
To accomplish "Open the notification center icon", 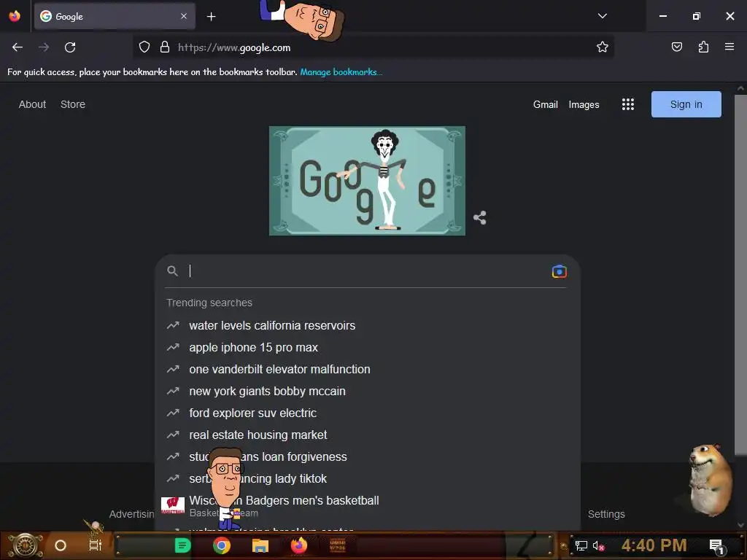I will click(716, 546).
